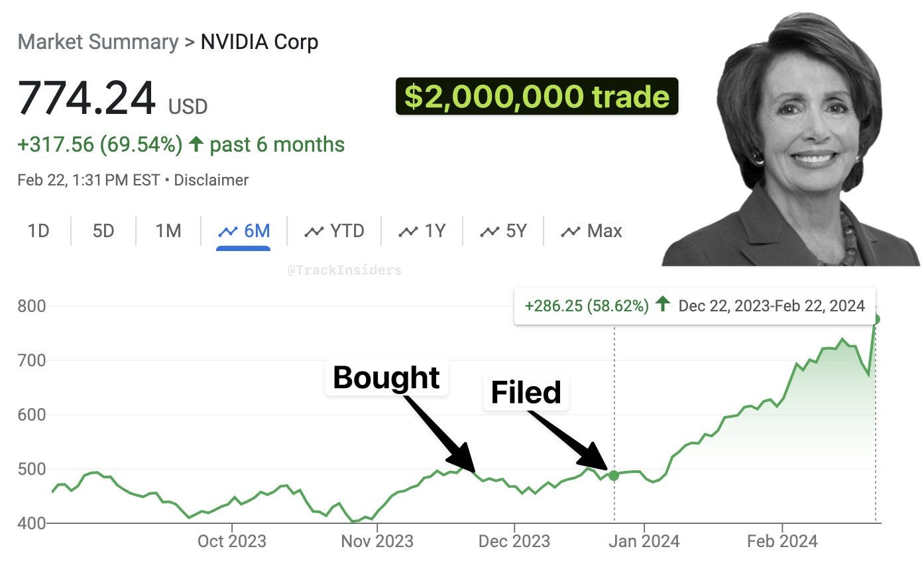The image size is (924, 567).
Task: Select the 5D time range tab
Action: pos(103,231)
